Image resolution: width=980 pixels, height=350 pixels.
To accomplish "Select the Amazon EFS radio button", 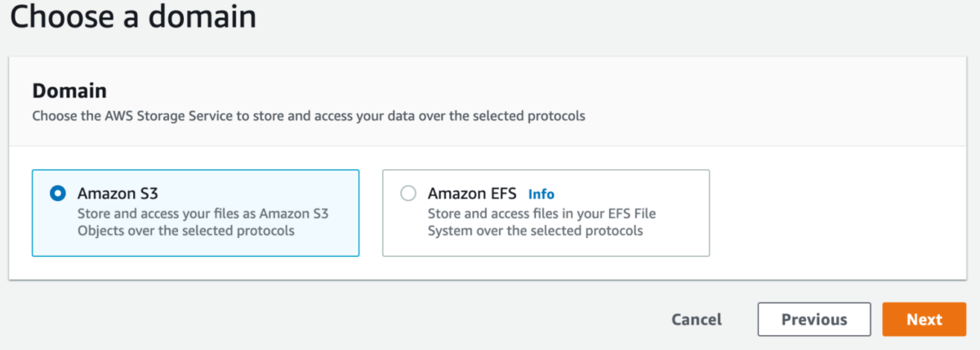I will (408, 194).
